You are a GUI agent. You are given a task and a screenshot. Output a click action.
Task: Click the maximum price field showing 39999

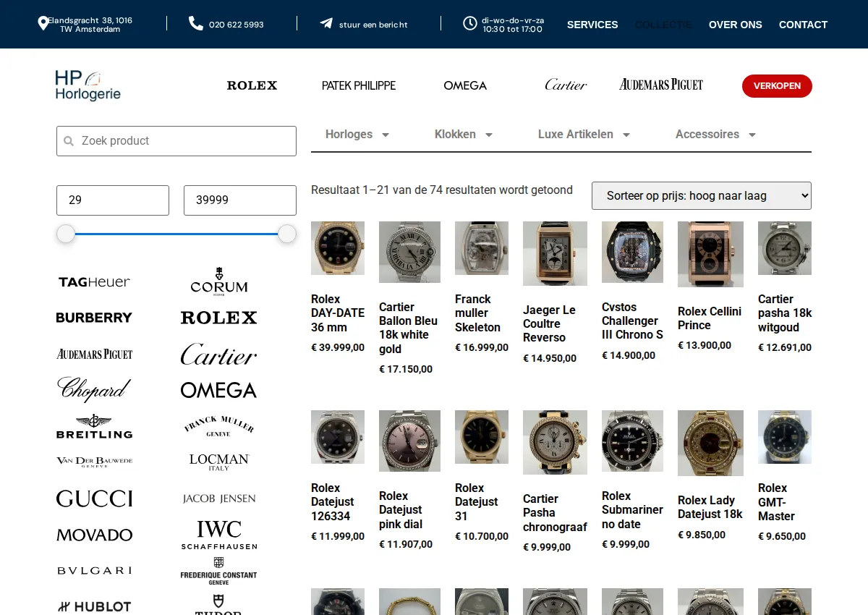pos(240,200)
